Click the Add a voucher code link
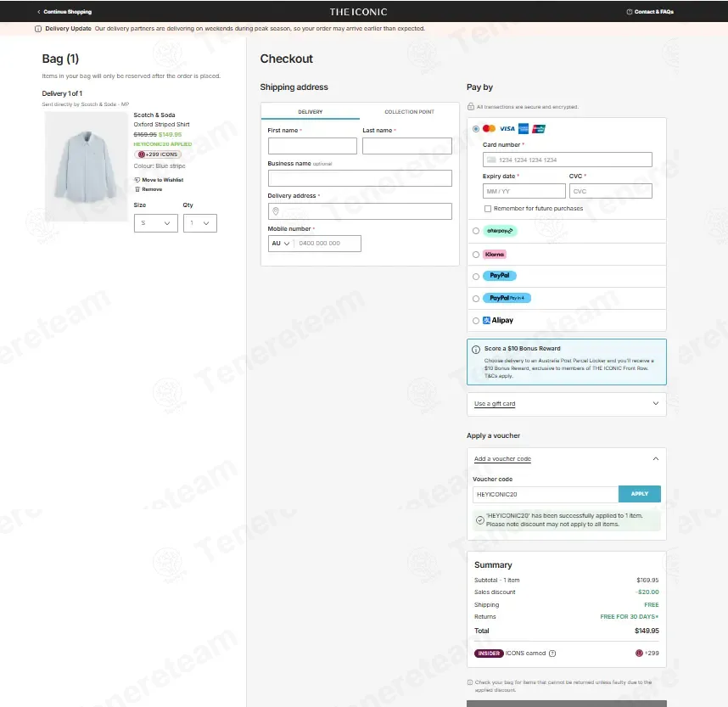Image resolution: width=728 pixels, height=707 pixels. 502,459
